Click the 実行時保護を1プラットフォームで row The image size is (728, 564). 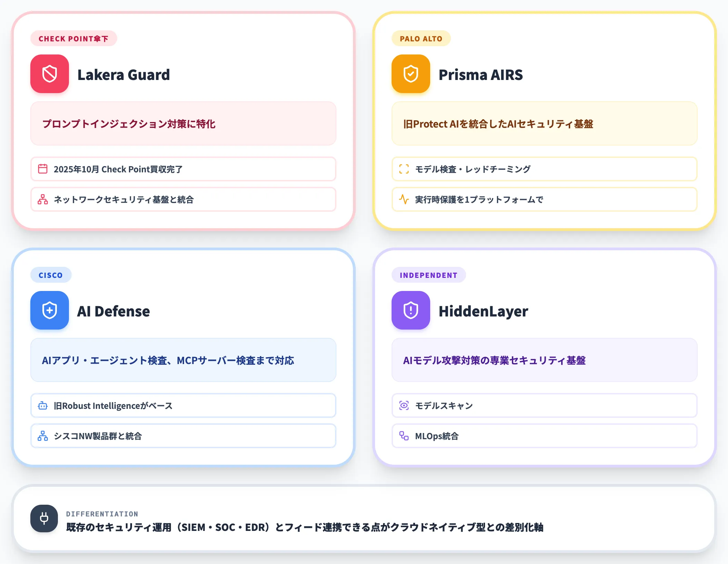pyautogui.click(x=545, y=199)
